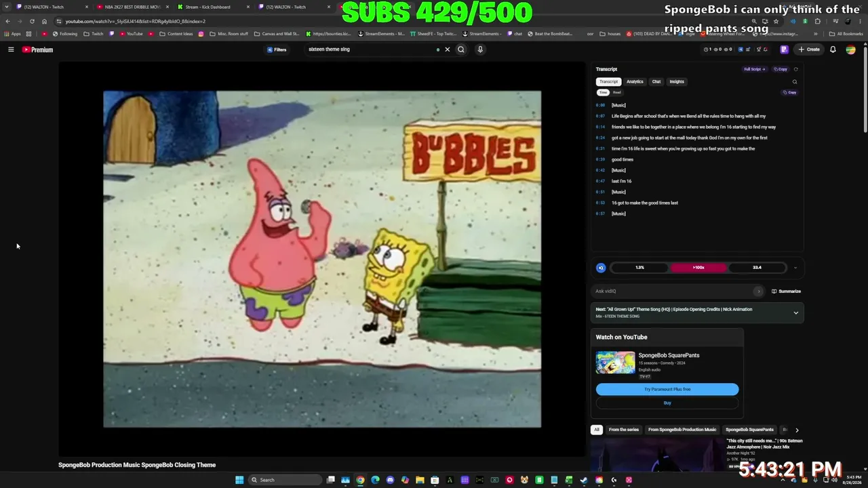Image resolution: width=868 pixels, height=488 pixels.
Task: Click the Windows taskbar Search box
Action: (283, 480)
